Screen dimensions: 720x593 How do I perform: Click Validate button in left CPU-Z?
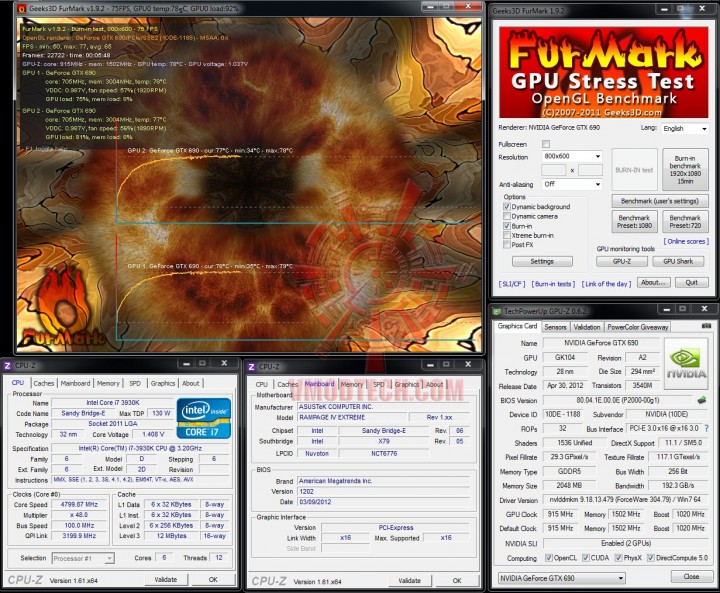(166, 580)
